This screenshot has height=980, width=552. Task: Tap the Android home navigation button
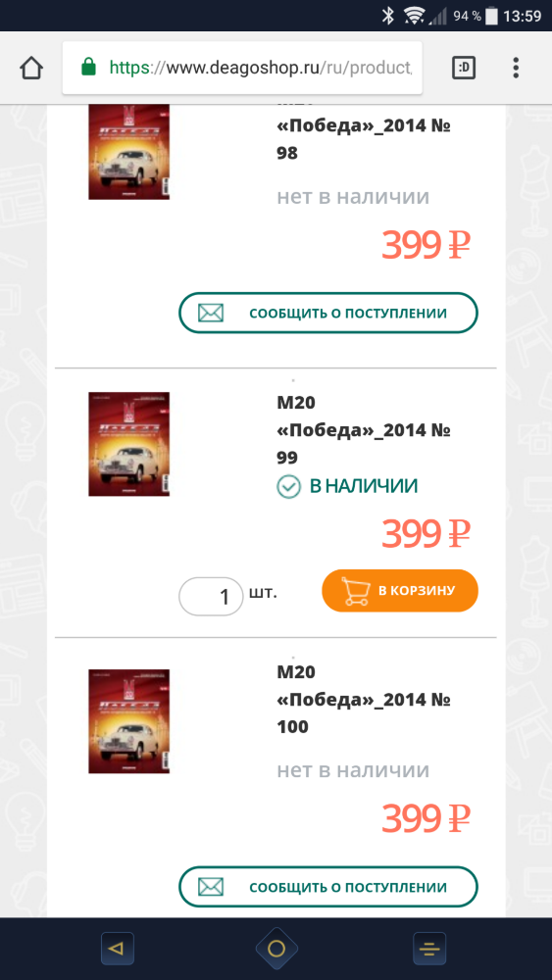click(276, 949)
